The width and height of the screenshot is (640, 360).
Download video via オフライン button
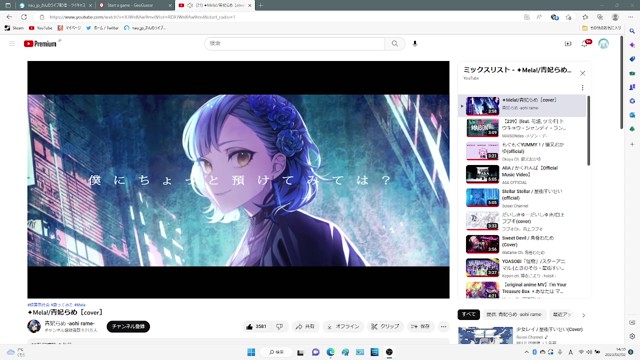(x=343, y=327)
